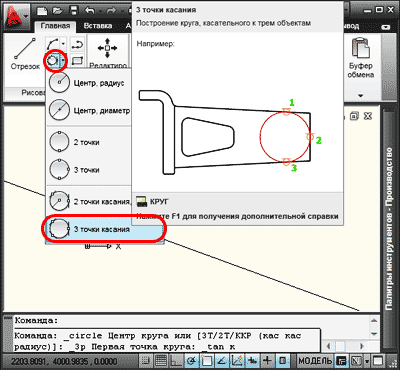
Task: Switch to the Вставка ribbon tab
Action: tap(98, 26)
